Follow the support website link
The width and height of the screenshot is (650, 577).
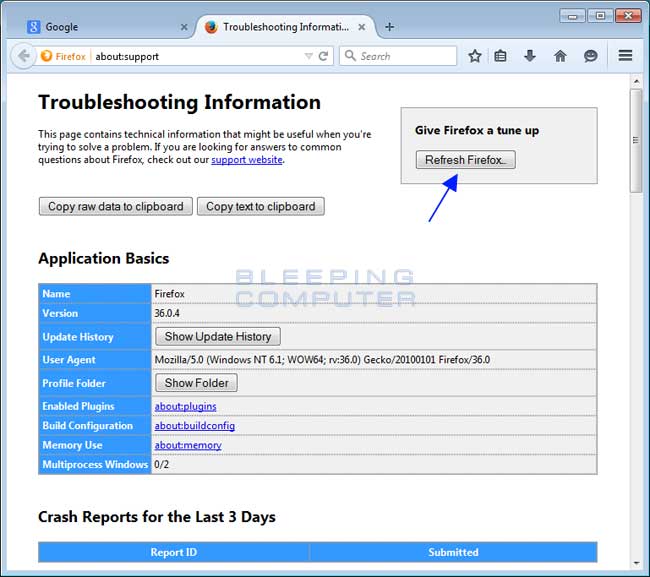[x=246, y=160]
